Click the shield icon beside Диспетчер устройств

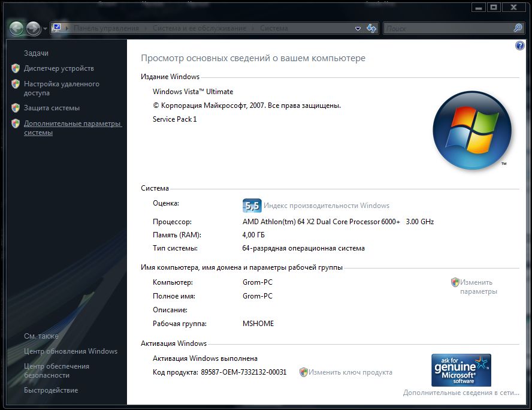point(16,68)
